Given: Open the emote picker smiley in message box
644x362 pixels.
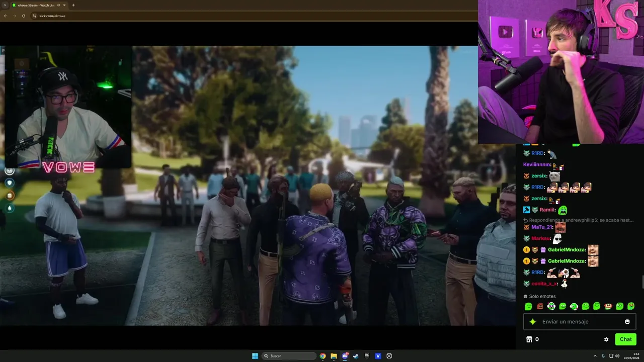Looking at the screenshot, I should click(627, 322).
